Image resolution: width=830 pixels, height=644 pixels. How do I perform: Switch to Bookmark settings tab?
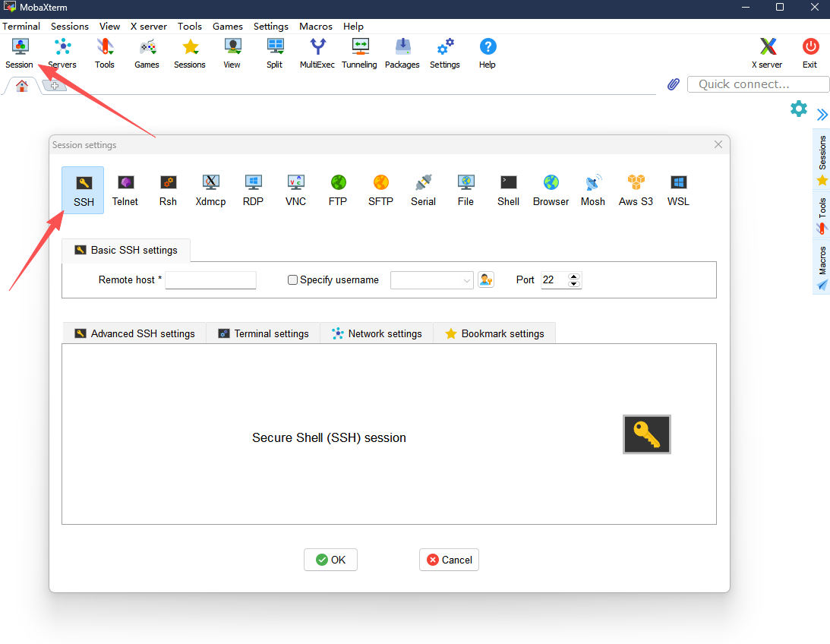click(x=495, y=333)
